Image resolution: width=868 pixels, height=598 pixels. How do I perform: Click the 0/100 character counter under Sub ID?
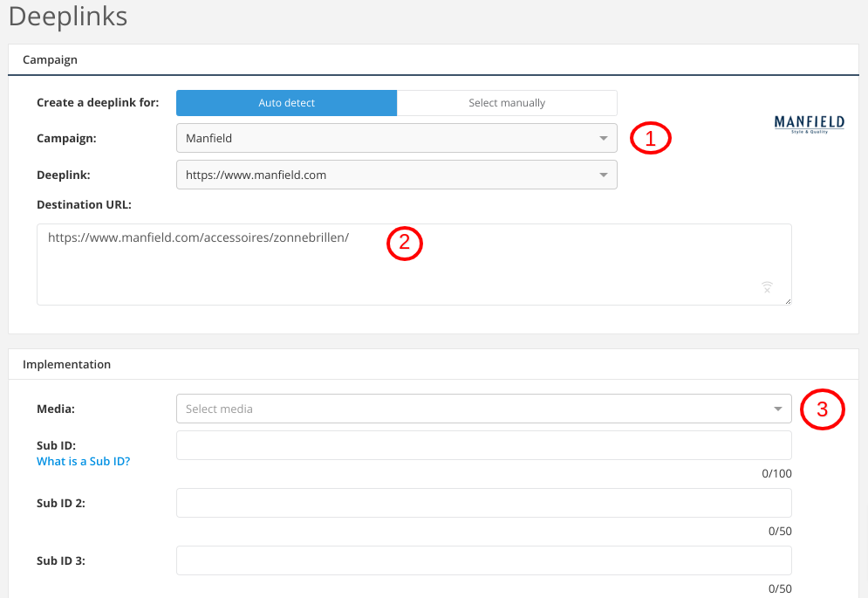776,473
